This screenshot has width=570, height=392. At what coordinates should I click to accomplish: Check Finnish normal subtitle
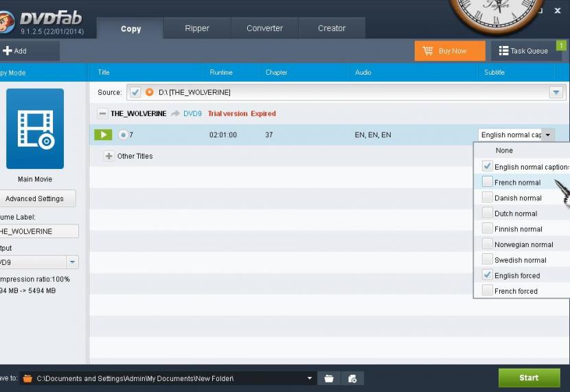pos(487,229)
